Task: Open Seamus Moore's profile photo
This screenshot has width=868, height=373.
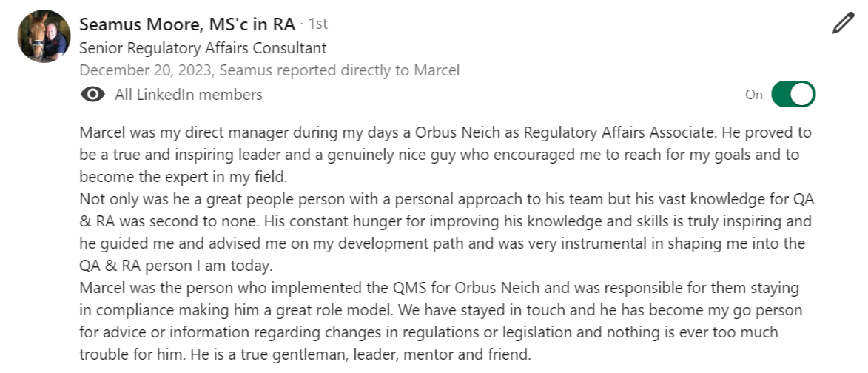Action: [x=44, y=36]
